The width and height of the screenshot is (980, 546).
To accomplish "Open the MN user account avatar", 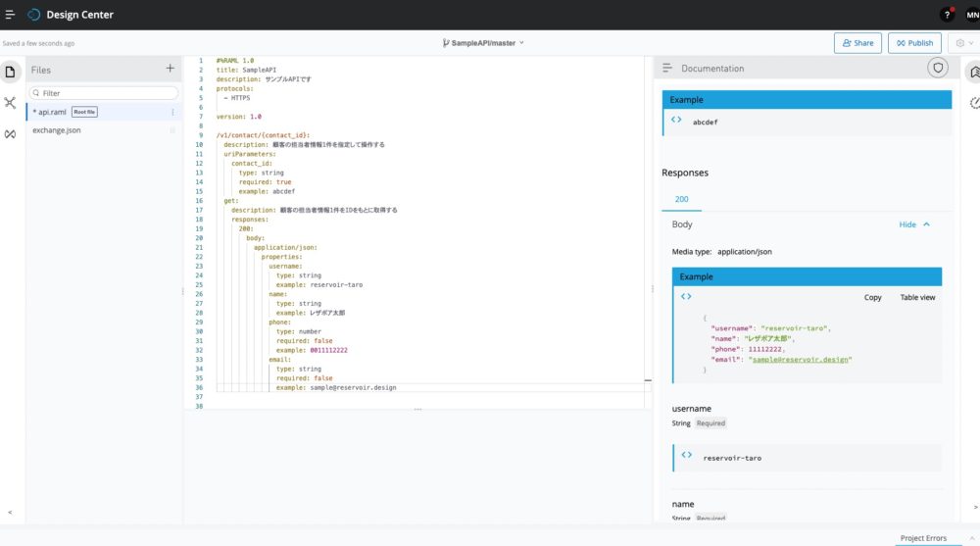I will 972,15.
